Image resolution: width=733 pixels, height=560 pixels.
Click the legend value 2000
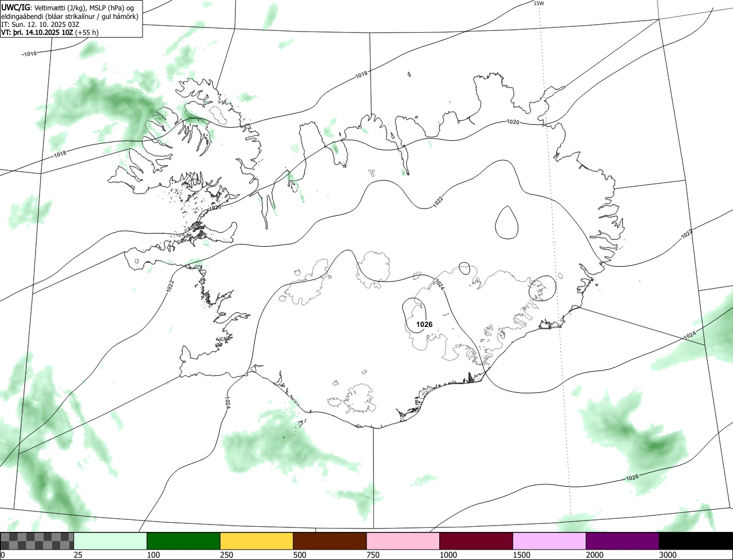pos(595,555)
